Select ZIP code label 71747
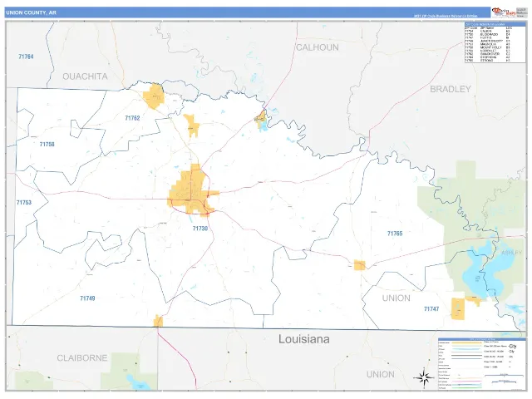The image size is (532, 399). (431, 308)
